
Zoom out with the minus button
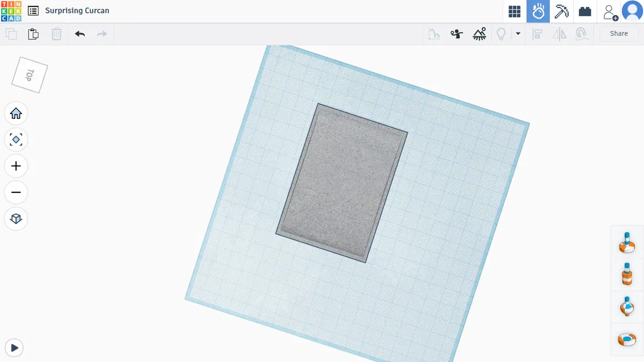[16, 192]
